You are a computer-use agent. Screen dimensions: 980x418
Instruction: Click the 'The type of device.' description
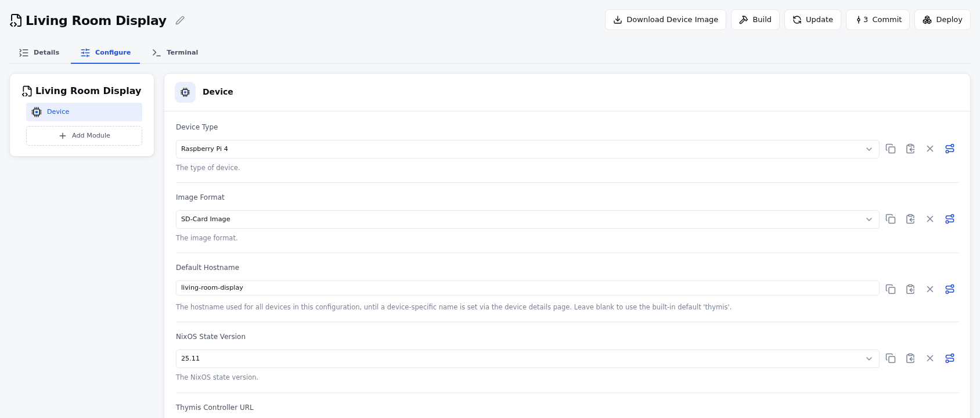coord(208,168)
